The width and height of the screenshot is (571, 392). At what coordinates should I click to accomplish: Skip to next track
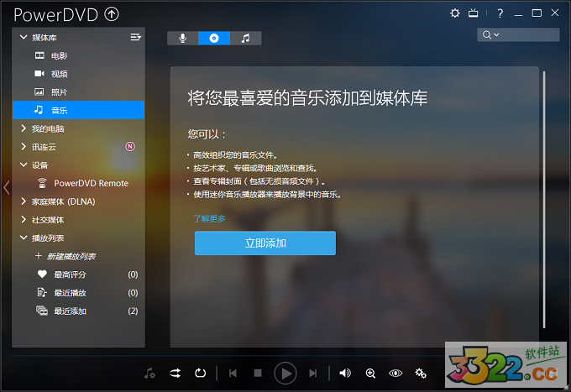pos(313,373)
